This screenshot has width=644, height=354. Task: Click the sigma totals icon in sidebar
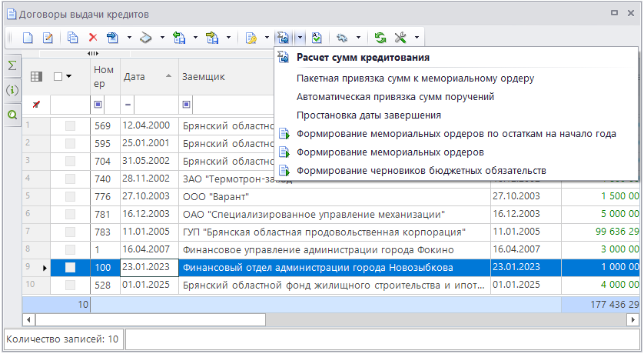pos(12,66)
